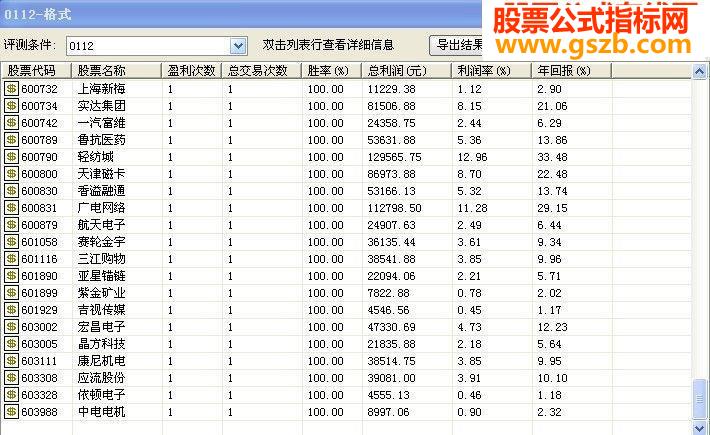Select stock name 赛轮金宇

coord(101,242)
